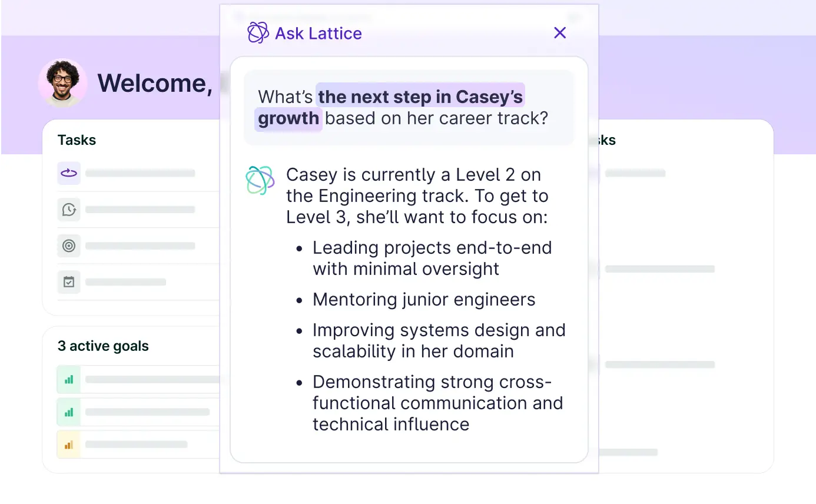Select the "Mentoring junior engineers" bullet
This screenshot has width=816, height=504.
(424, 300)
